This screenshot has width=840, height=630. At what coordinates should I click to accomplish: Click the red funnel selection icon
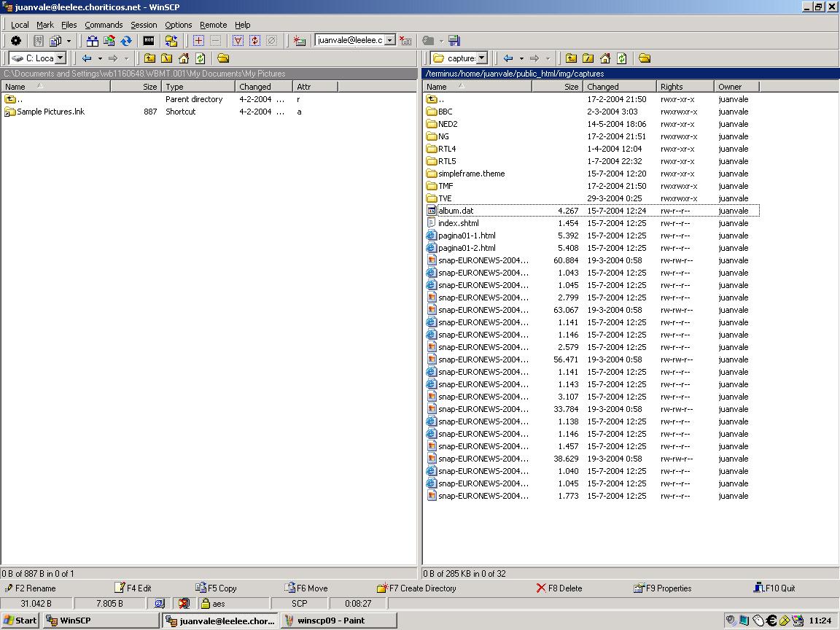coord(238,41)
